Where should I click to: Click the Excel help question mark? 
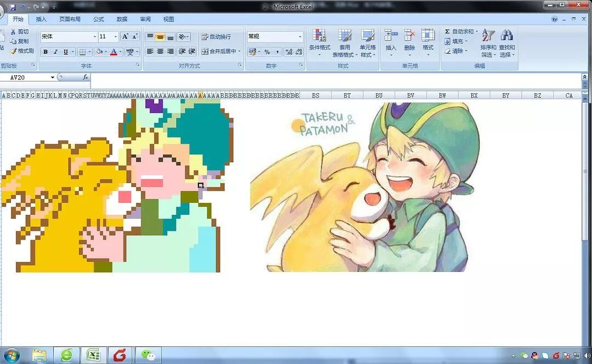554,19
